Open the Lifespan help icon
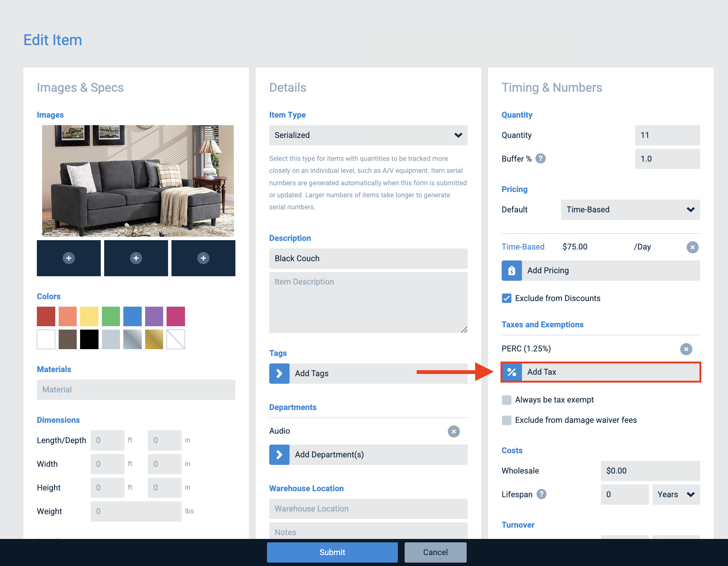Image resolution: width=728 pixels, height=566 pixels. 541,494
